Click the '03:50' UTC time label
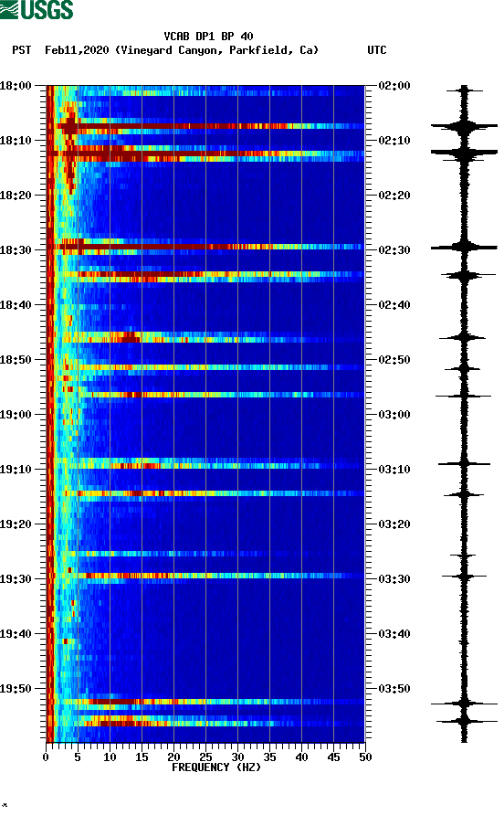The width and height of the screenshot is (504, 815). pyautogui.click(x=394, y=689)
